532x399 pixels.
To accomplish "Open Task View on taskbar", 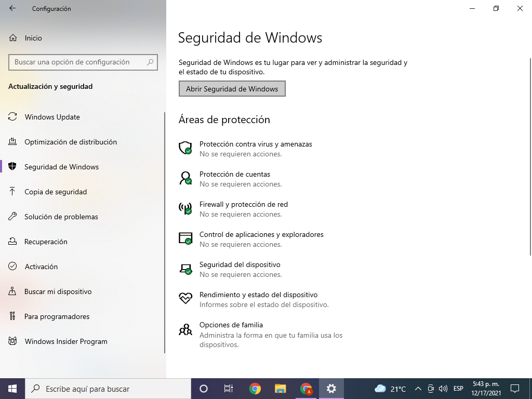I will tap(229, 389).
